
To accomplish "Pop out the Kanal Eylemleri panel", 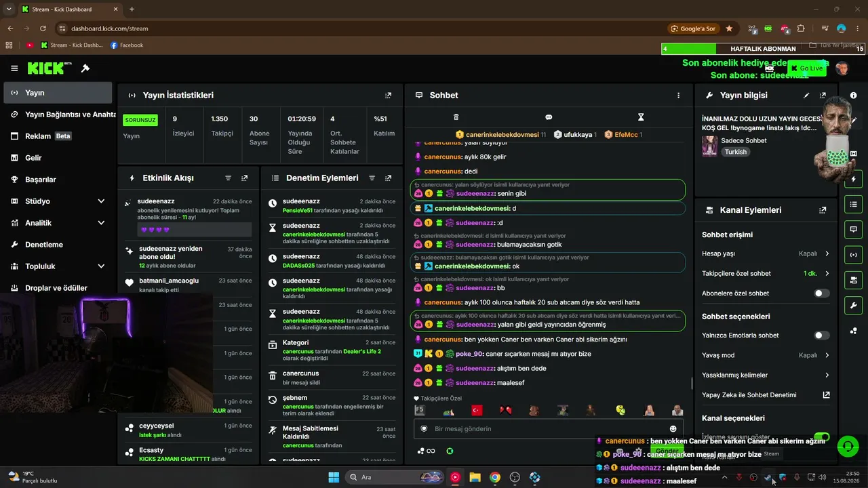I will (823, 210).
